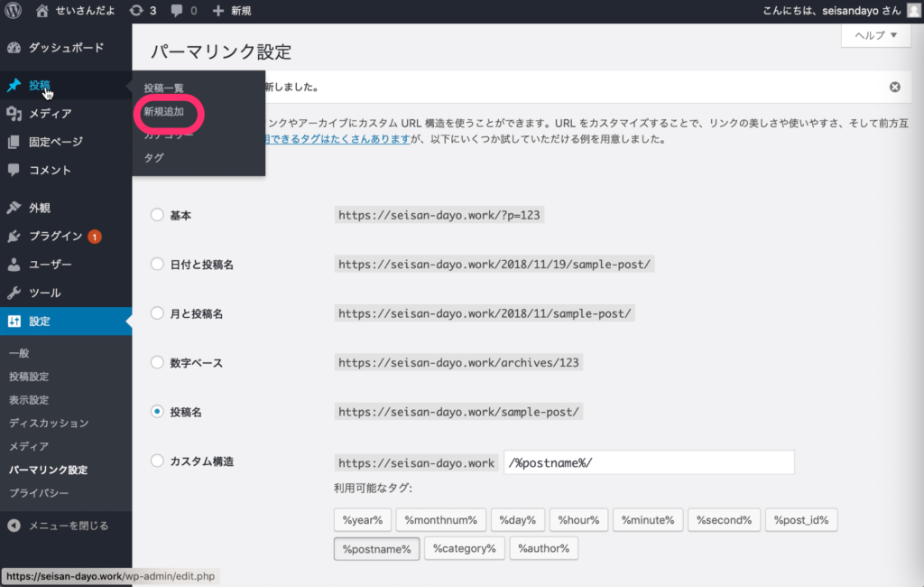Image resolution: width=924 pixels, height=587 pixels.
Task: Click the updates icon showing 3
Action: [135, 11]
